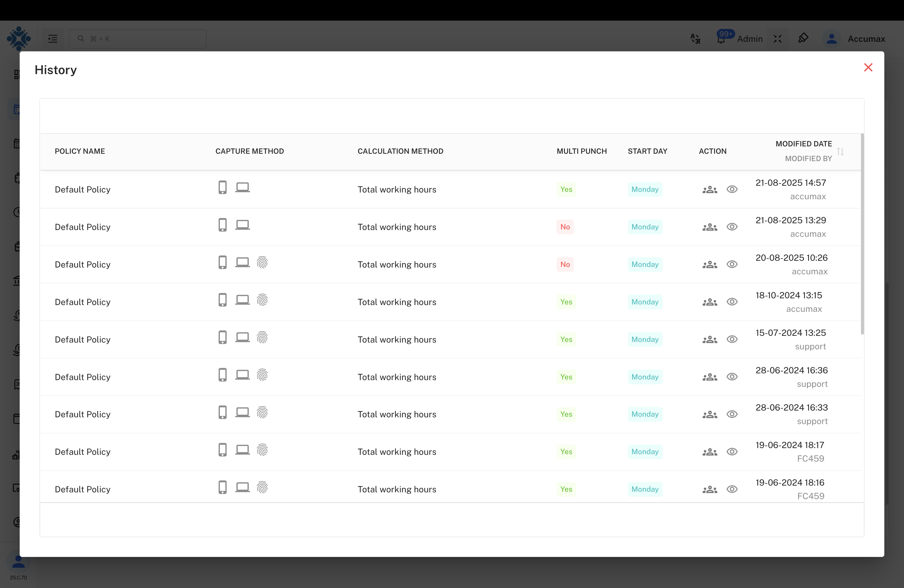
Task: Sort by Modified Date column arrows
Action: [840, 152]
